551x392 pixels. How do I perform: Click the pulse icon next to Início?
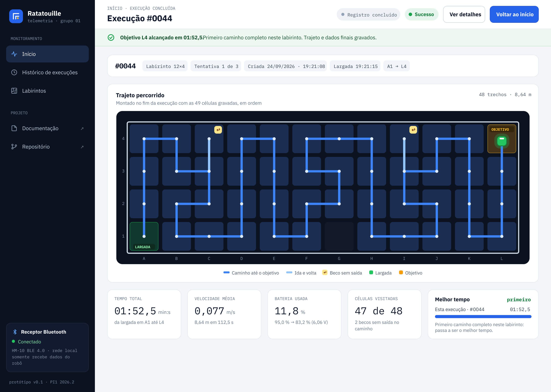(x=14, y=54)
